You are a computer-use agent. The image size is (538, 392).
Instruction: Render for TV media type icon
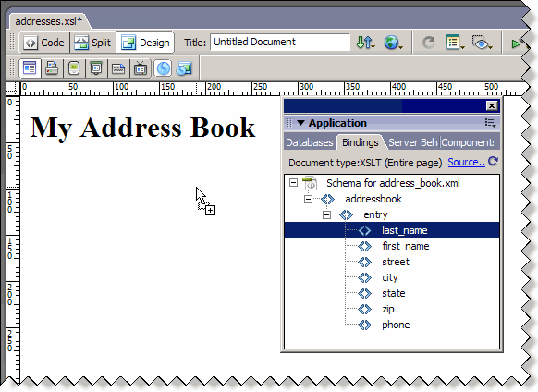pyautogui.click(x=141, y=68)
